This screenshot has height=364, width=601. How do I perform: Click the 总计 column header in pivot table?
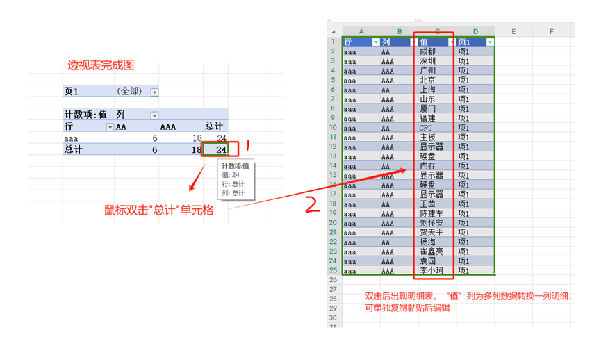213,126
